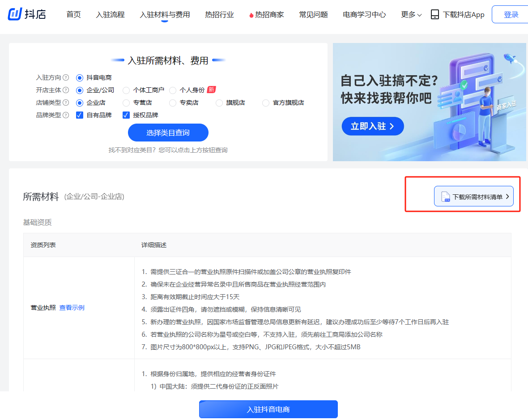Select the 抖音电商 radio button

(80, 78)
